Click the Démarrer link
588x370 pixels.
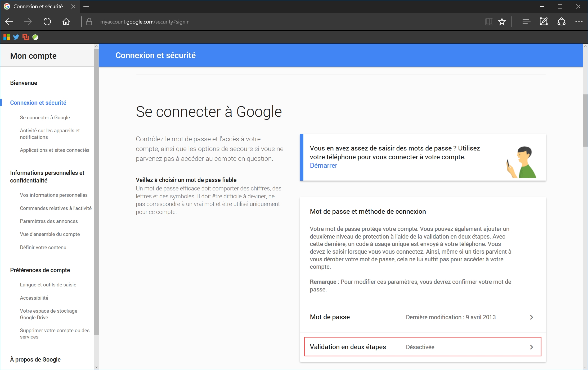pyautogui.click(x=324, y=166)
